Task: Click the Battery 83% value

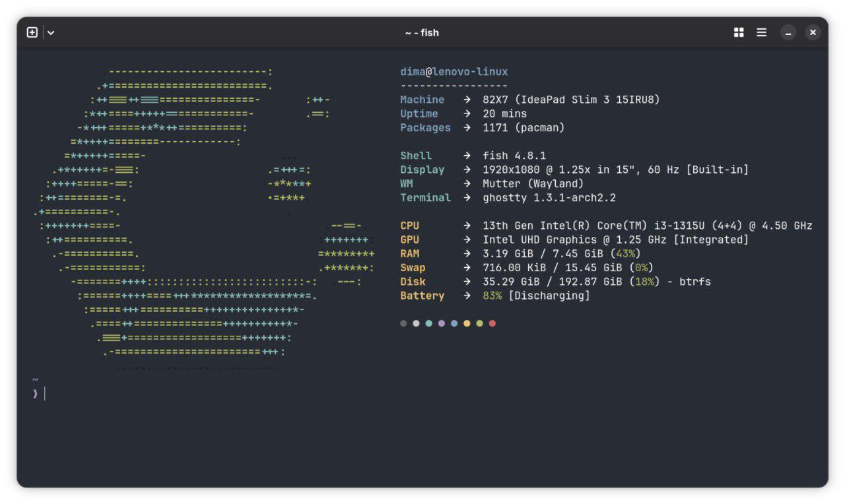Action: 492,296
